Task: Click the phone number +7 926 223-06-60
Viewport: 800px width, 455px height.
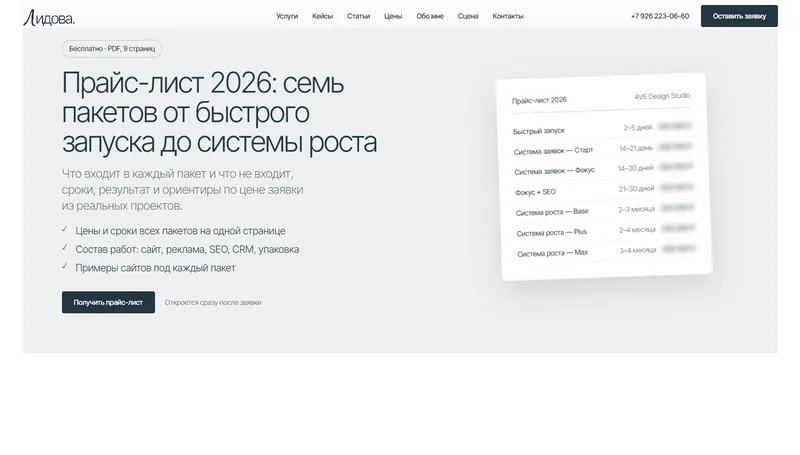Action: (660, 16)
